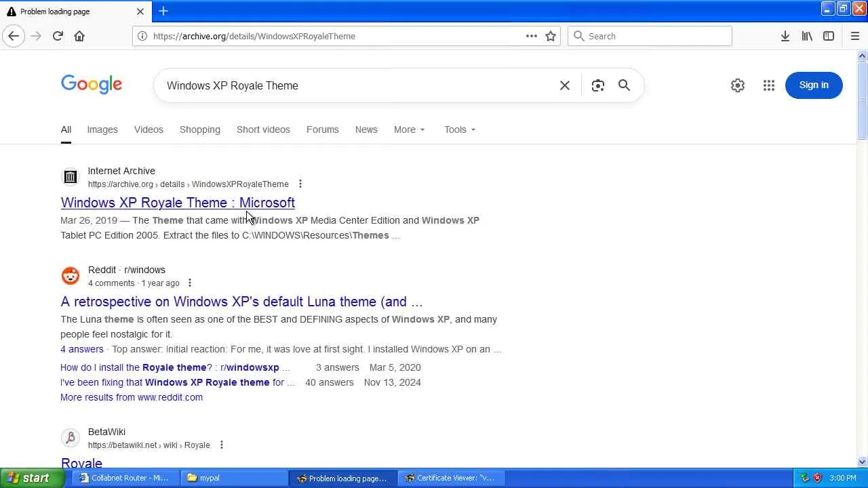The height and width of the screenshot is (488, 868).
Task: Open more options for BetaWiki result
Action: (x=222, y=445)
